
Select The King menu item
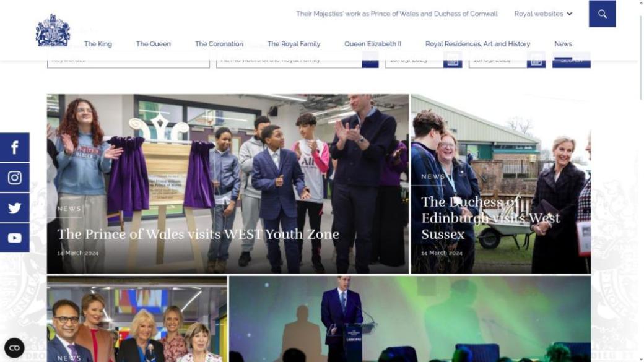tap(98, 44)
